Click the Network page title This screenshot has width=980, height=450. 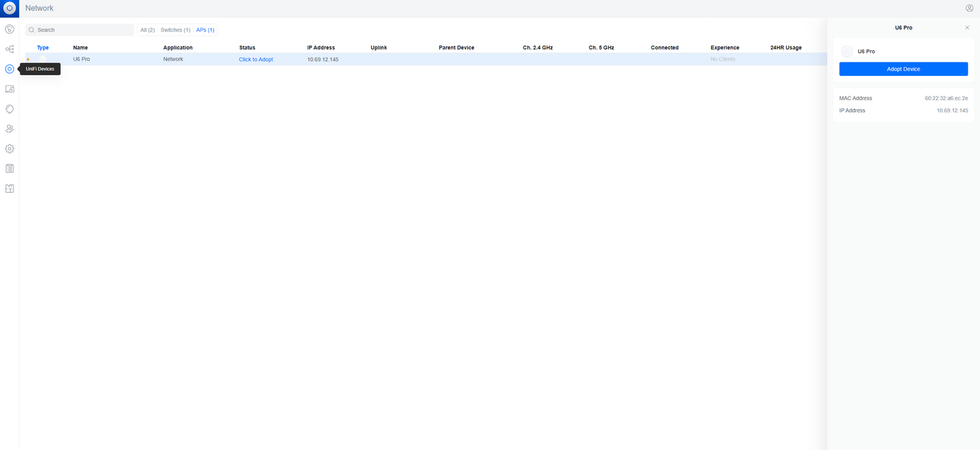40,8
